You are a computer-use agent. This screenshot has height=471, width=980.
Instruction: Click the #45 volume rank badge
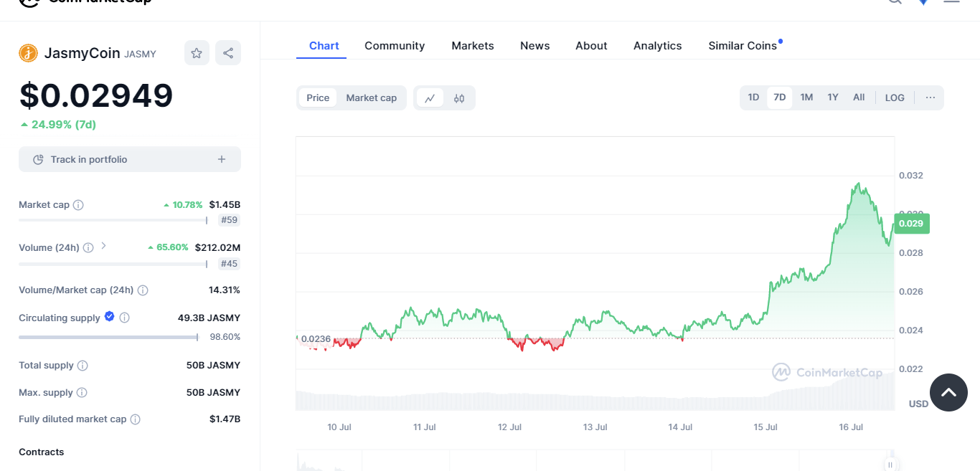tap(229, 264)
